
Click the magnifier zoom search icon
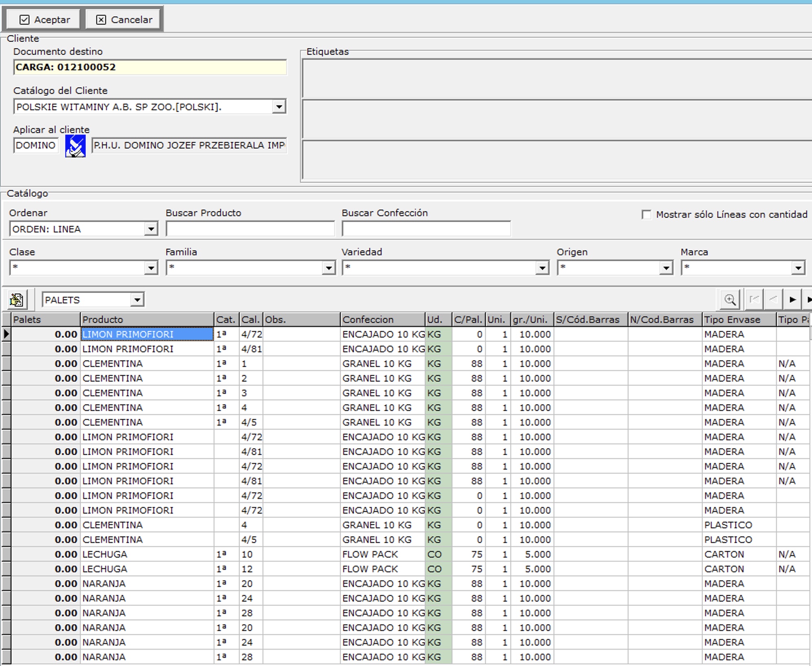point(730,300)
